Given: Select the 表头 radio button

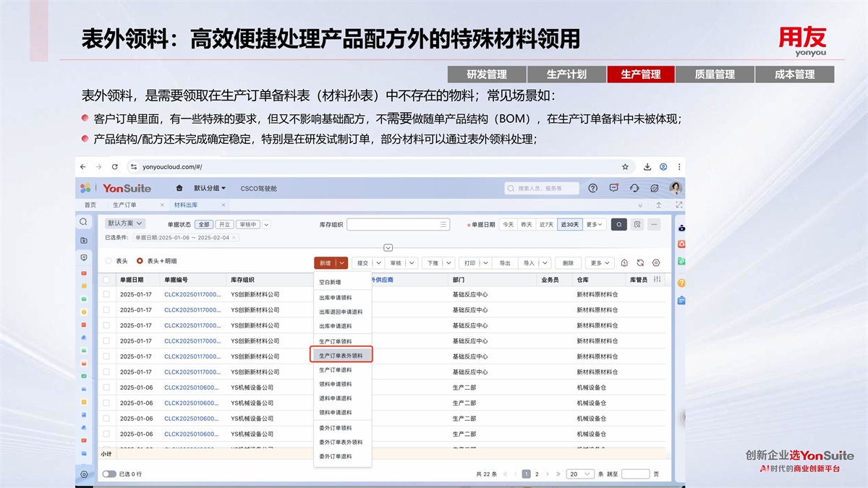Looking at the screenshot, I should point(109,261).
